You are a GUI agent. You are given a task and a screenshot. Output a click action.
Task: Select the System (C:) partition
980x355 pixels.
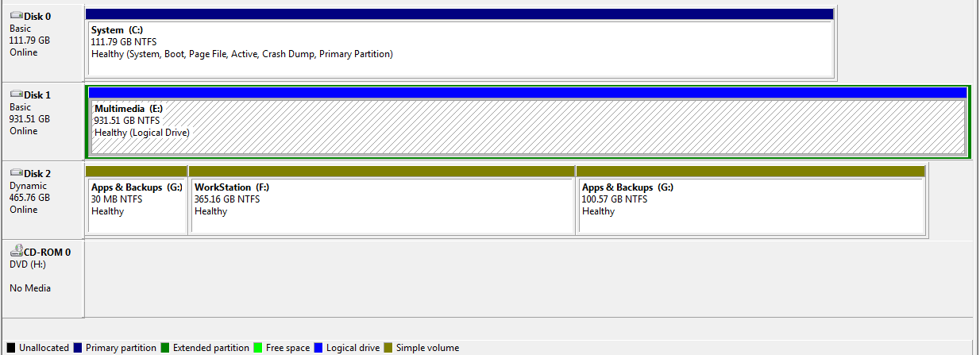[461, 49]
